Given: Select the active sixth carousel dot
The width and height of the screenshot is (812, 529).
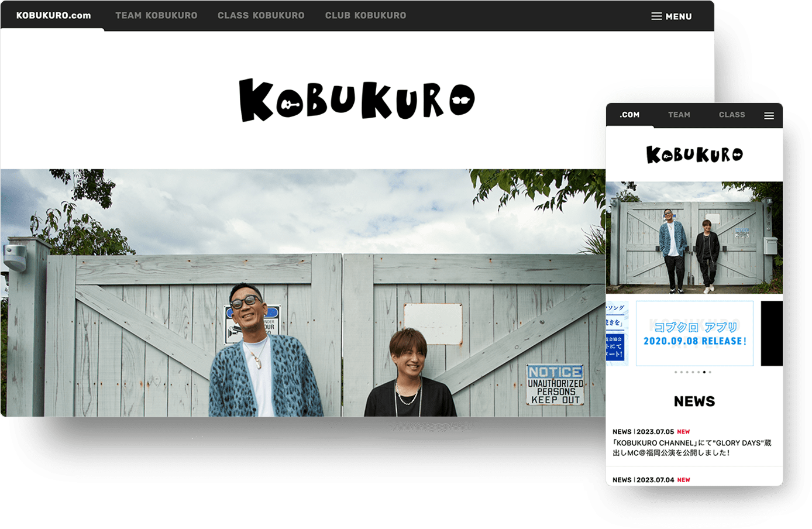Looking at the screenshot, I should tap(704, 372).
